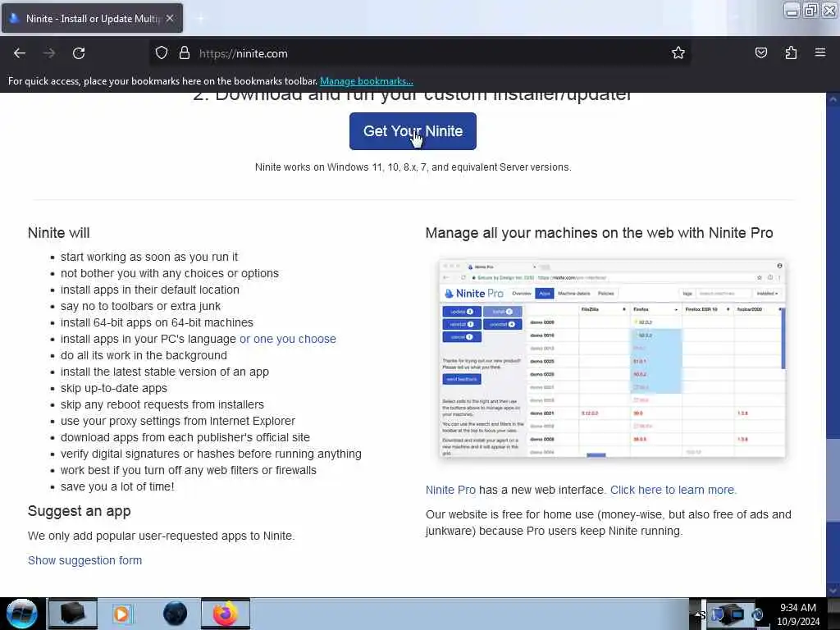The height and width of the screenshot is (630, 840).
Task: Open the Show suggestion form link
Action: pyautogui.click(x=84, y=560)
